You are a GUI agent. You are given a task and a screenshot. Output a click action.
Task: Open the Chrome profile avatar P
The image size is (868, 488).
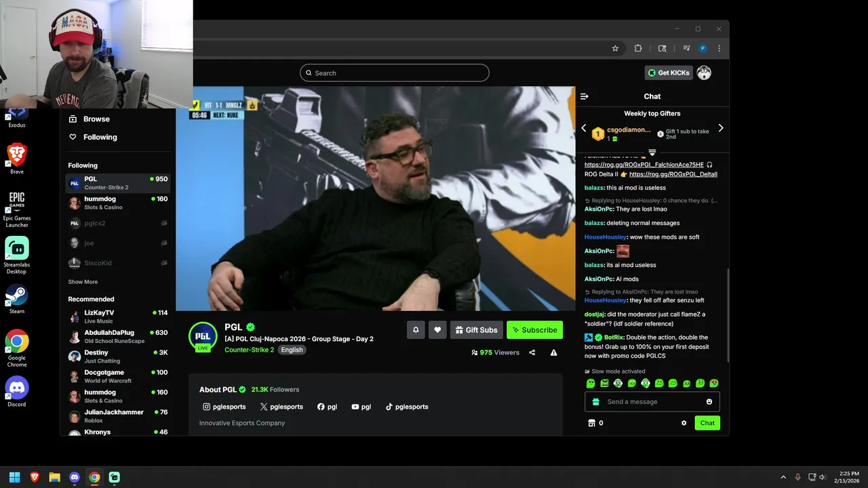[x=703, y=48]
